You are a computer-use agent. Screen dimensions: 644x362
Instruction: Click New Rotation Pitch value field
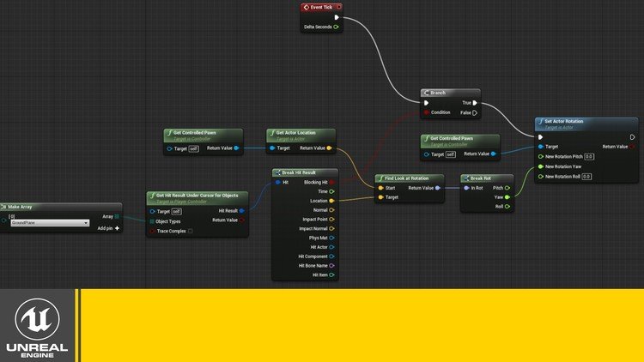[589, 157]
